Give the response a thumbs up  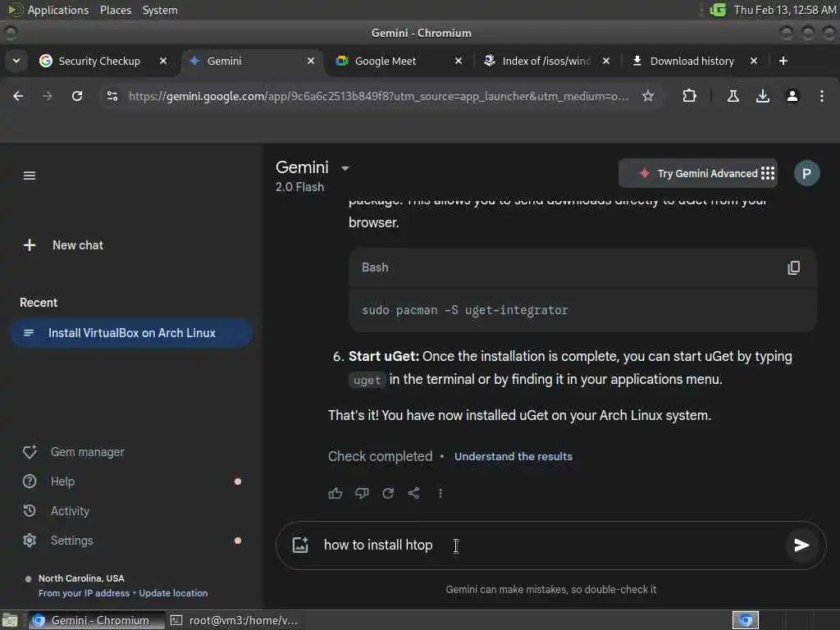tap(336, 493)
